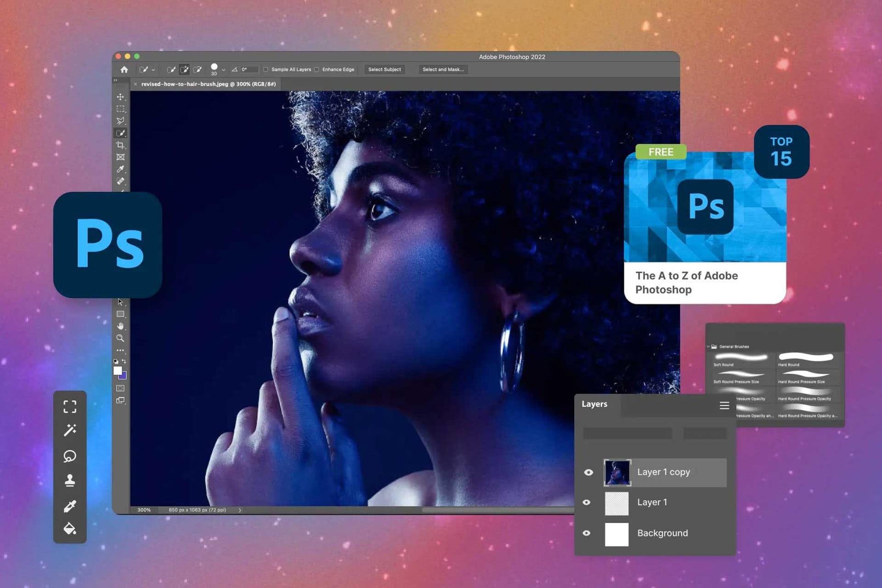Screen dimensions: 882x588
Task: Switch to Subtract from selection mode
Action: pyautogui.click(x=198, y=69)
